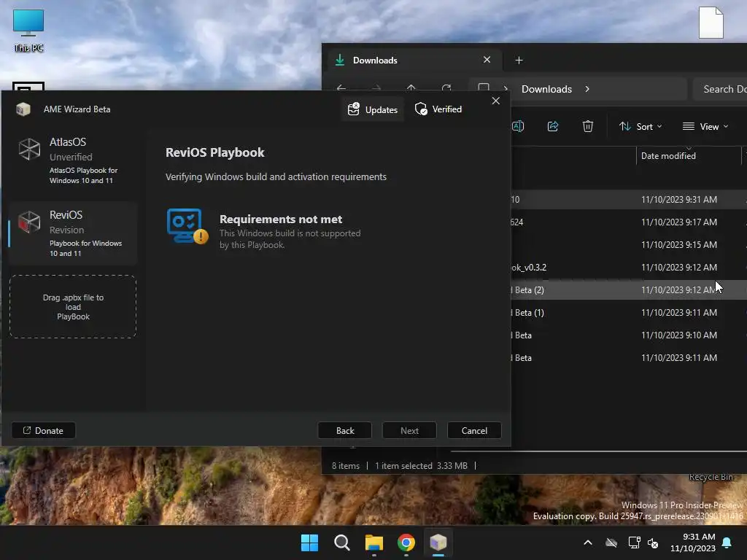Select the Beta file modified 9:10 AM

629,335
